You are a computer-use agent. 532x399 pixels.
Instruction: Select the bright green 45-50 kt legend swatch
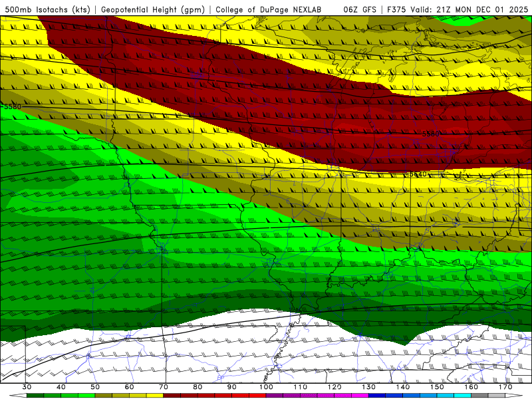86,396
